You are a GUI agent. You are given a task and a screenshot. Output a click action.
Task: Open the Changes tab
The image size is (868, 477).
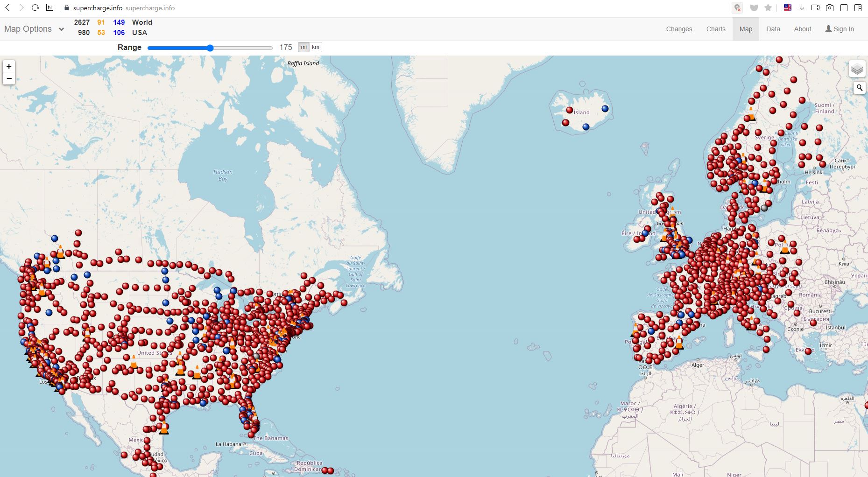[679, 29]
